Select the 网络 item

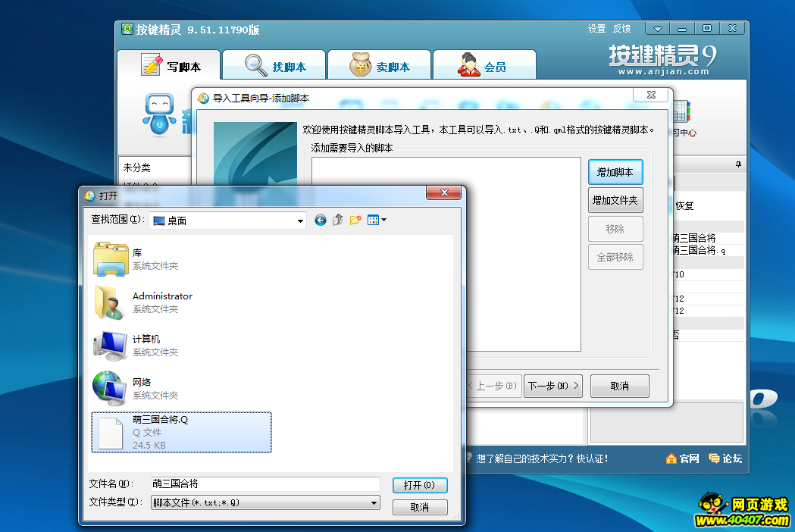136,389
